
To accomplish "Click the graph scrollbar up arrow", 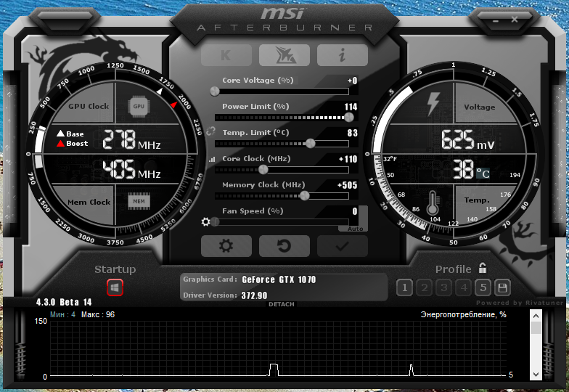I will tap(536, 315).
